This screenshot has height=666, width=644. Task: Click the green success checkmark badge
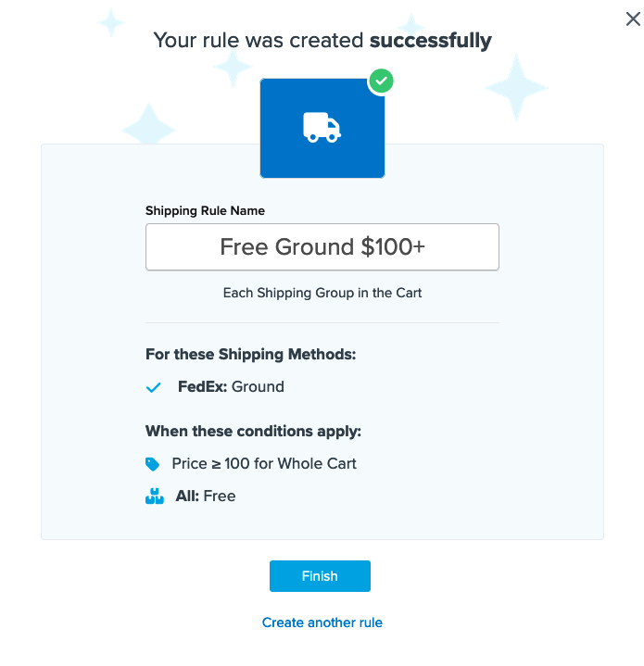coord(381,82)
